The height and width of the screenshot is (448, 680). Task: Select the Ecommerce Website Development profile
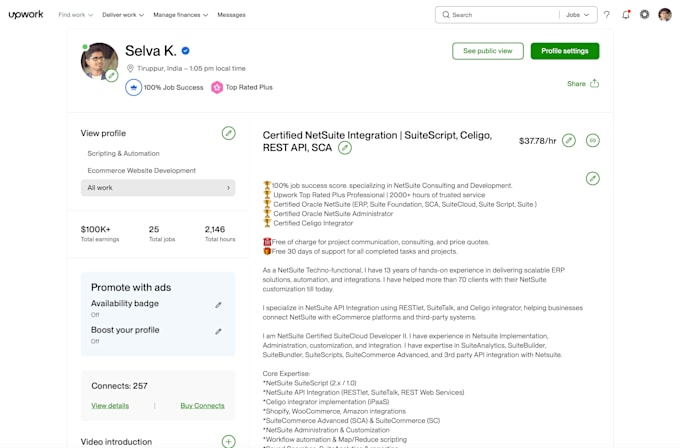141,170
